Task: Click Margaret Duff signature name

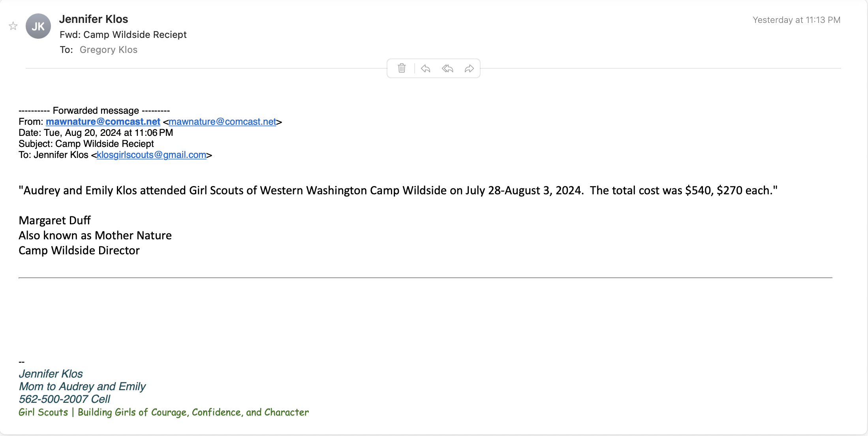Action: tap(55, 220)
